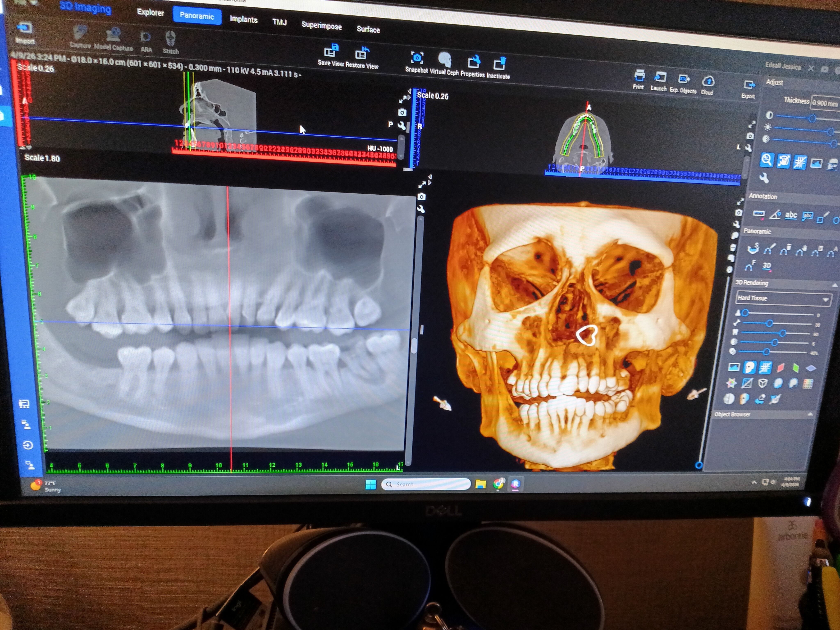Image resolution: width=840 pixels, height=630 pixels.
Task: Switch to the Implants tab
Action: [x=243, y=19]
